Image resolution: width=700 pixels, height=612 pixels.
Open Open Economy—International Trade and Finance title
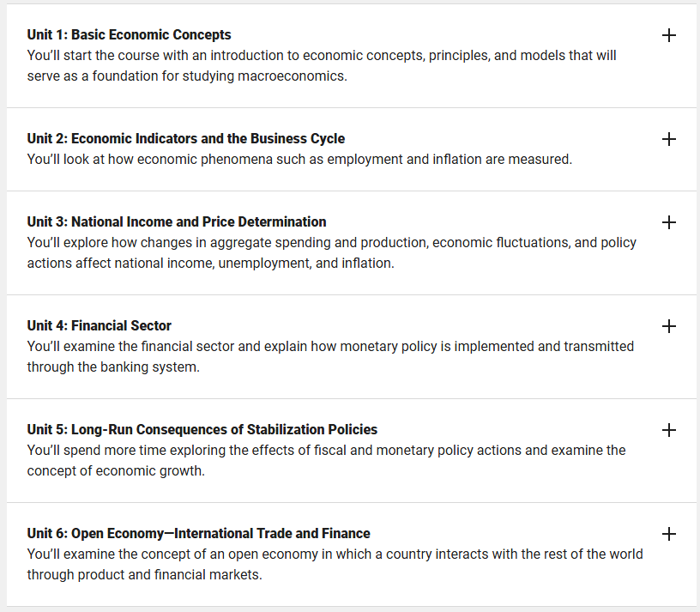[x=199, y=533]
